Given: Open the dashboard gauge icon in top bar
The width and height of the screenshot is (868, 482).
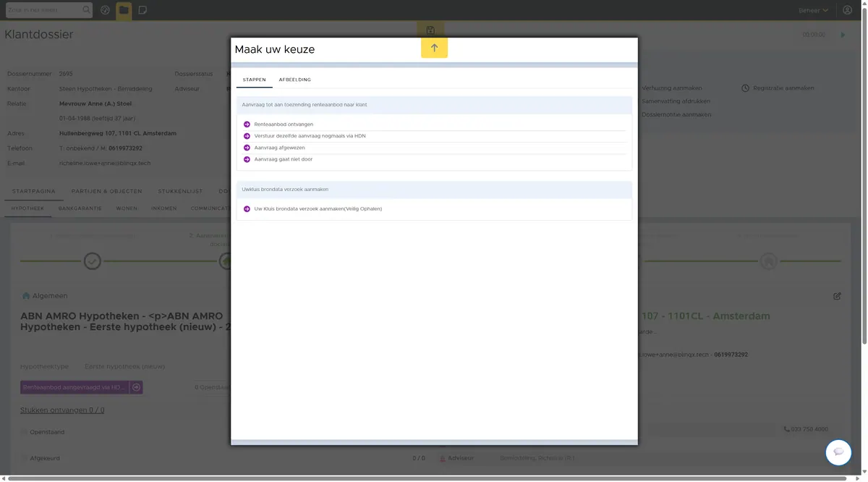Looking at the screenshot, I should pyautogui.click(x=106, y=10).
